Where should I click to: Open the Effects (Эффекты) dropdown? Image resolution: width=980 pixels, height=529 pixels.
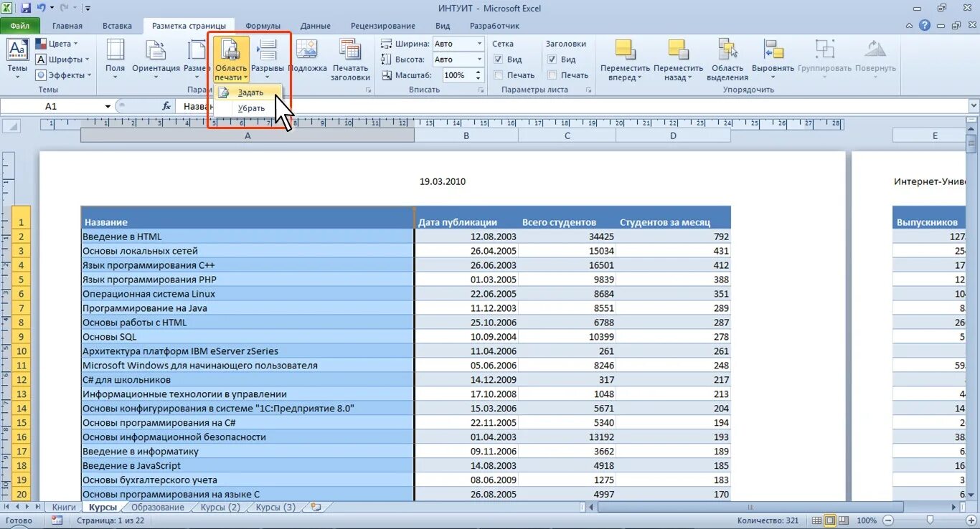click(64, 75)
